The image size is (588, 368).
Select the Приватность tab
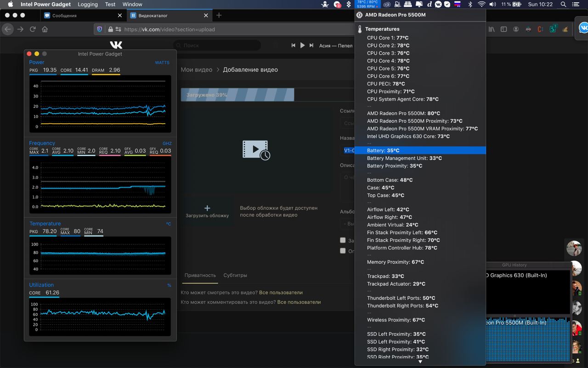pos(200,275)
